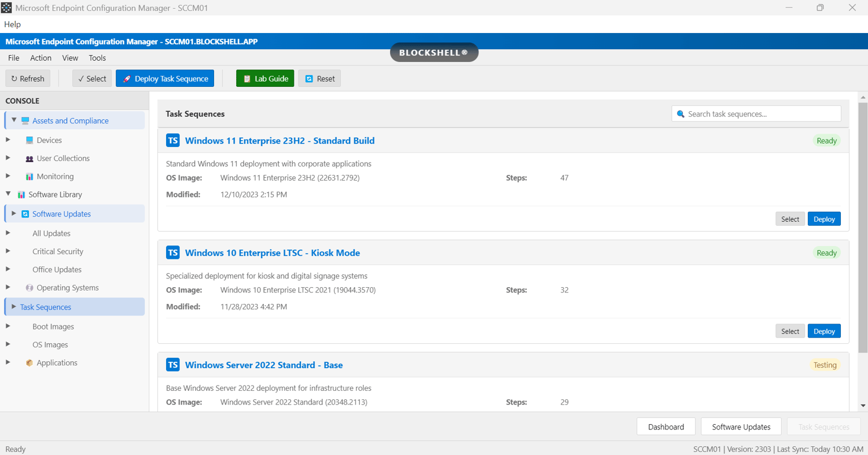Viewport: 868px width, 455px height.
Task: Expand the User Collections node arrow
Action: (8, 157)
